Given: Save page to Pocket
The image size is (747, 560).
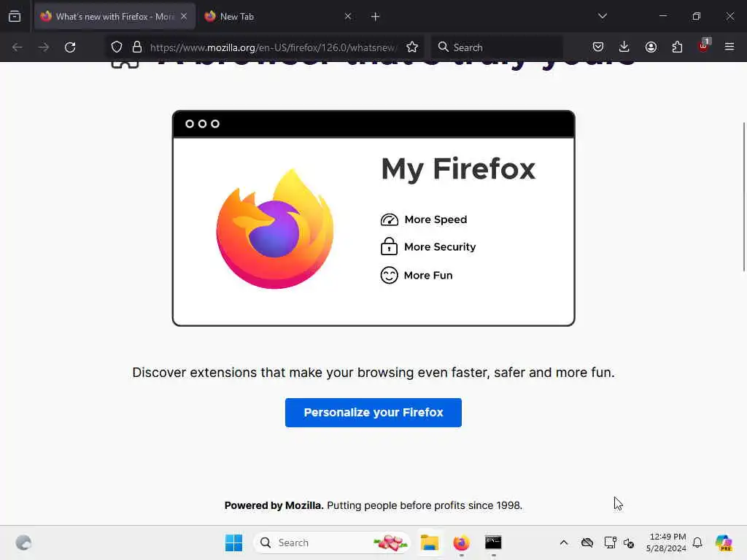Looking at the screenshot, I should click(x=598, y=47).
